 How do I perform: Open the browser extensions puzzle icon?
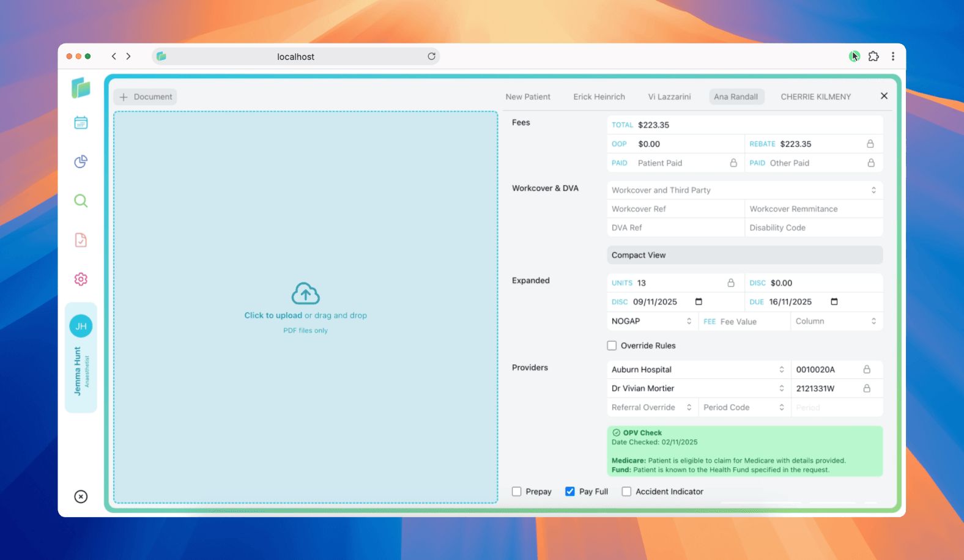873,56
